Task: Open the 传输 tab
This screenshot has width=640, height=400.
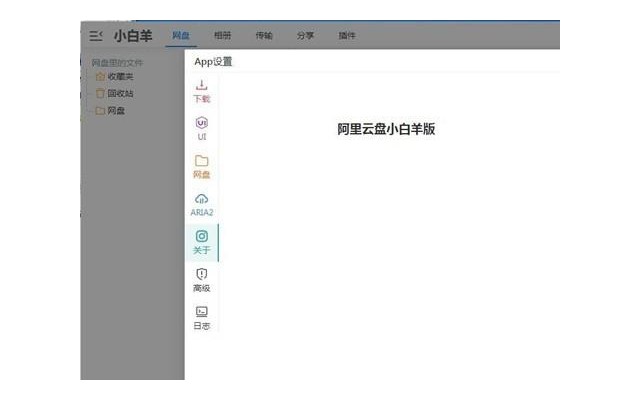Action: point(264,36)
